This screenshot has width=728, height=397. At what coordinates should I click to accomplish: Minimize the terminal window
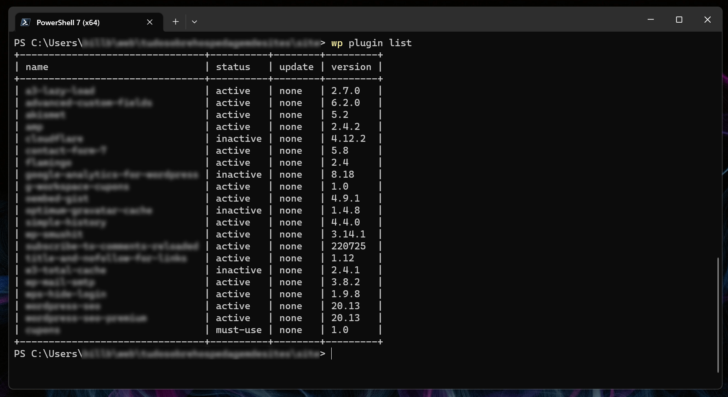pos(650,20)
